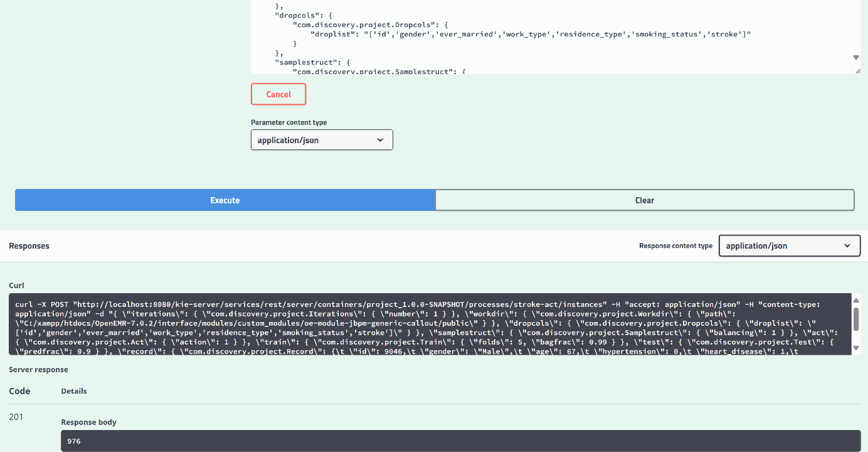Click the Clear button
This screenshot has height=452, width=868.
point(644,200)
